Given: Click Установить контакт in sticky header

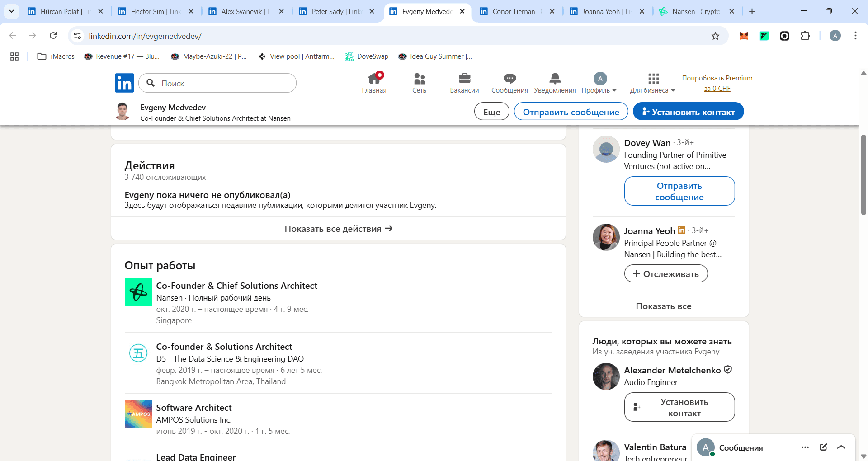Looking at the screenshot, I should click(x=688, y=112).
